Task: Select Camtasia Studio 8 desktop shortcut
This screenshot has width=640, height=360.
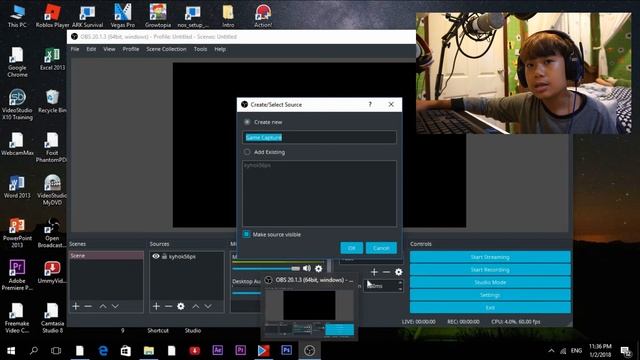Action: click(x=52, y=318)
